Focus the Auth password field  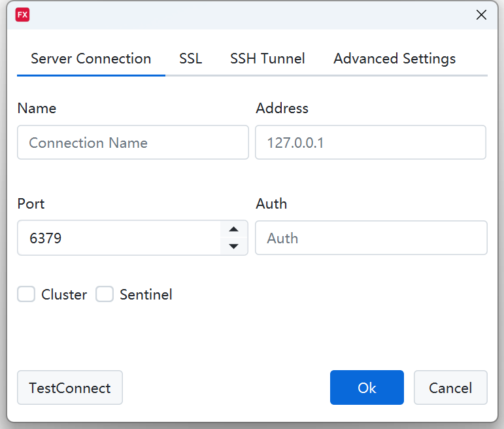(x=371, y=238)
